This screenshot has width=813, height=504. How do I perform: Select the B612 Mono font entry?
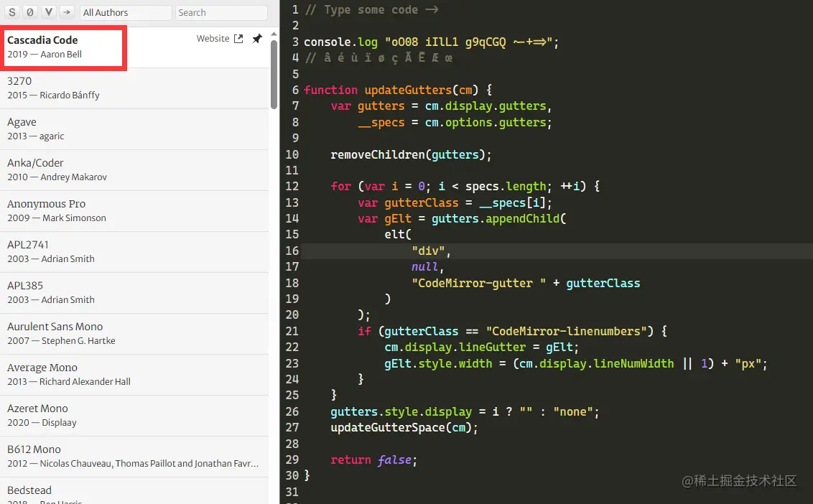[x=134, y=457]
